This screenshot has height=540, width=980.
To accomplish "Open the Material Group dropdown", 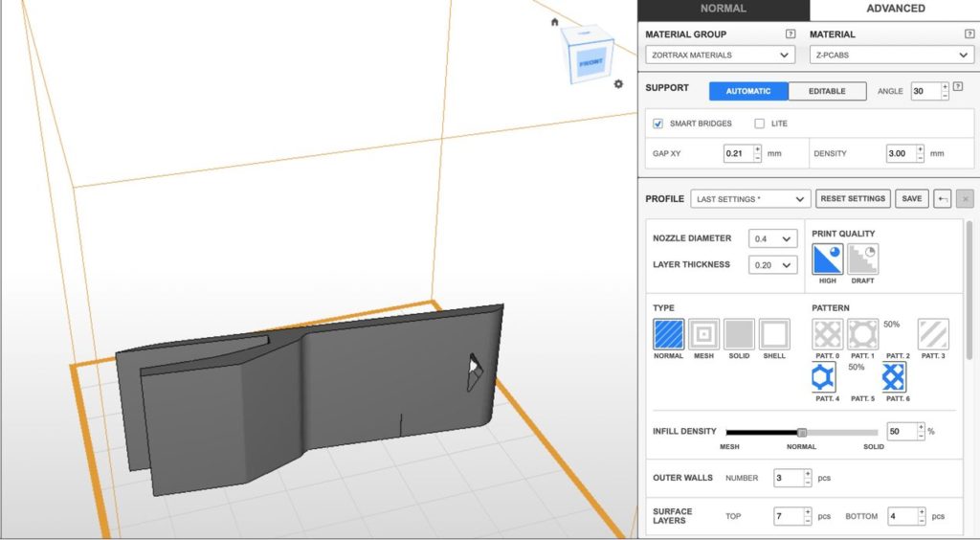I will (720, 56).
